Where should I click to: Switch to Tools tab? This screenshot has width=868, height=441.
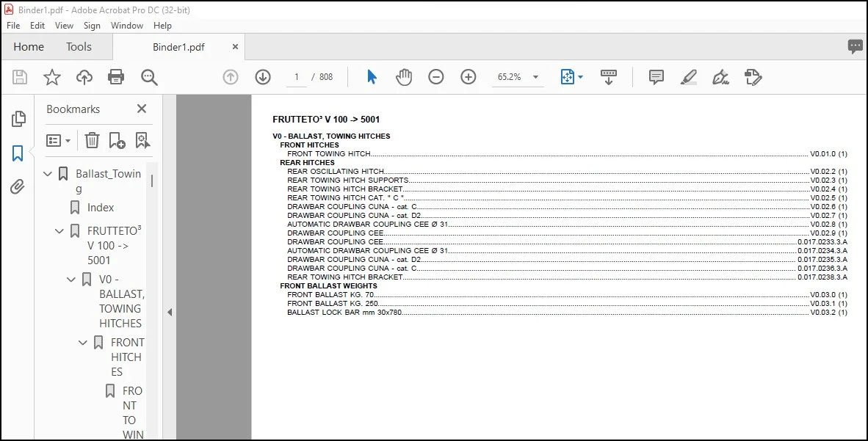click(79, 47)
